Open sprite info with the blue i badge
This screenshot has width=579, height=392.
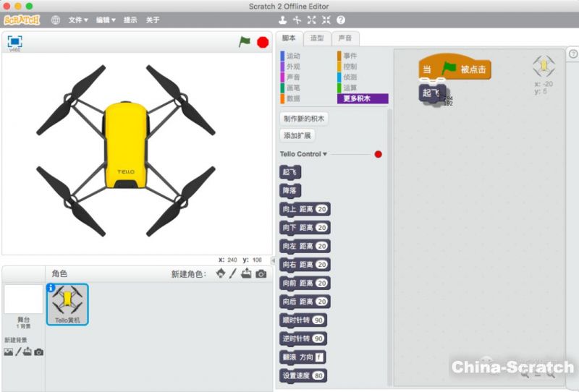click(51, 288)
